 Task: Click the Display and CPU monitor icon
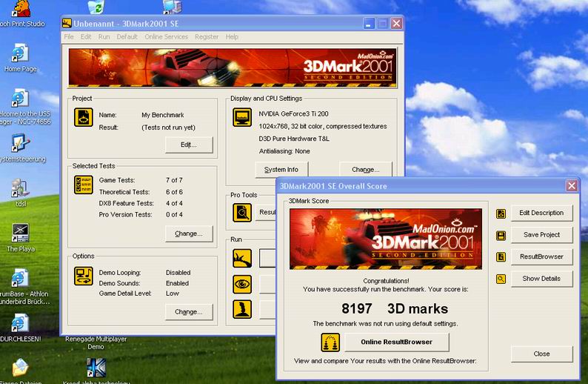coord(242,117)
